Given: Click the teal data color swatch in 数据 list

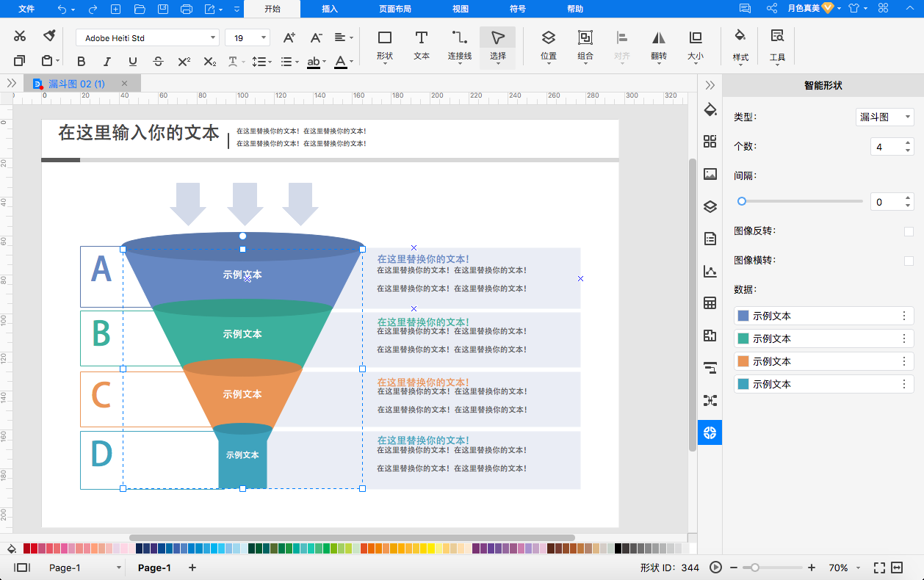Looking at the screenshot, I should (743, 385).
